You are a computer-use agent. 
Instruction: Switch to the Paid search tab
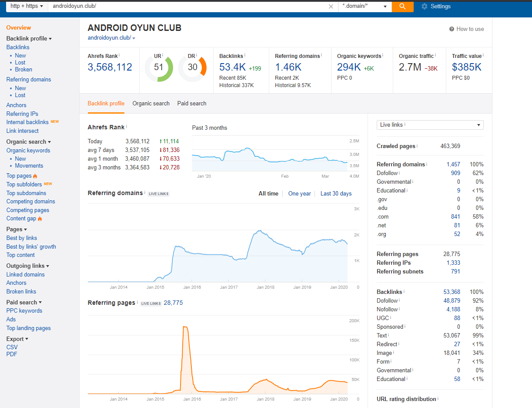pos(192,104)
